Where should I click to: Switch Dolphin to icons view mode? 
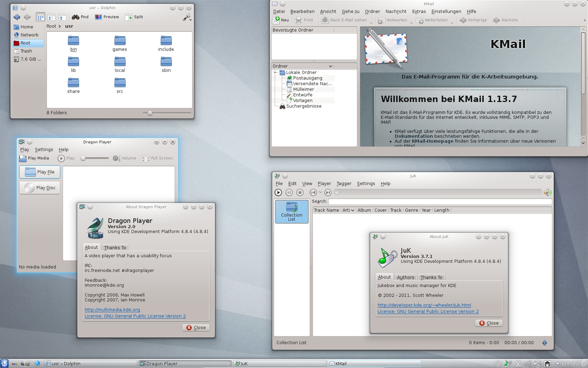coord(41,17)
